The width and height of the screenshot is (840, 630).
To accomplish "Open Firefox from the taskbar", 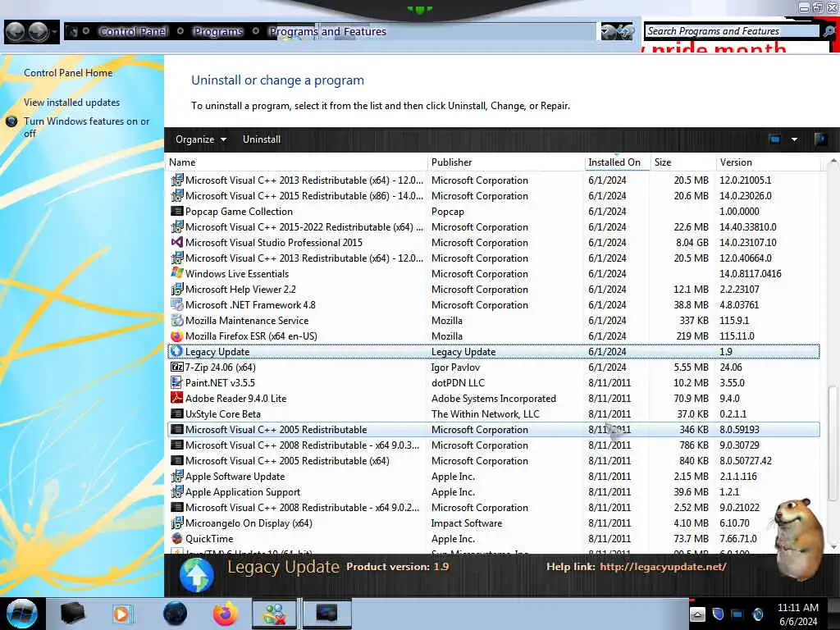I will 225,614.
